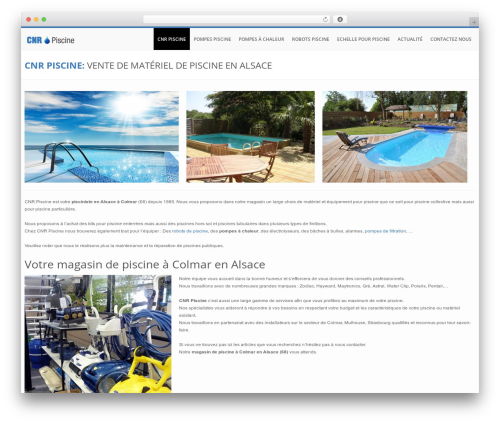Open the sunny sky pool ladder photo
500x423 pixels.
(x=102, y=137)
